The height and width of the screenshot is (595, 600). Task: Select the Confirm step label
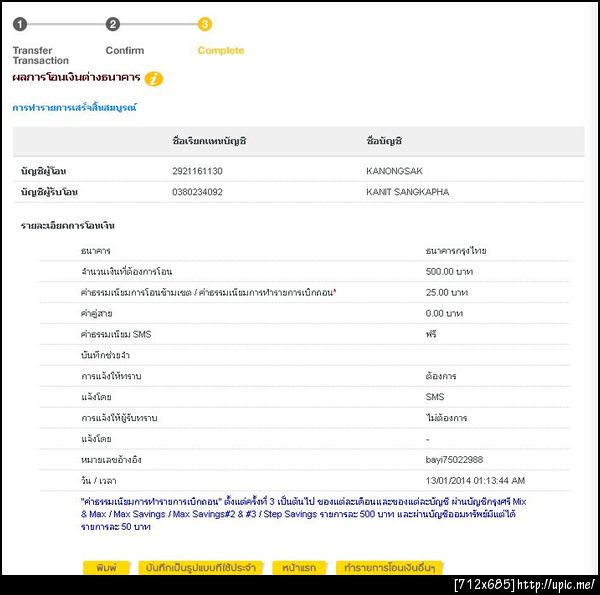(125, 51)
